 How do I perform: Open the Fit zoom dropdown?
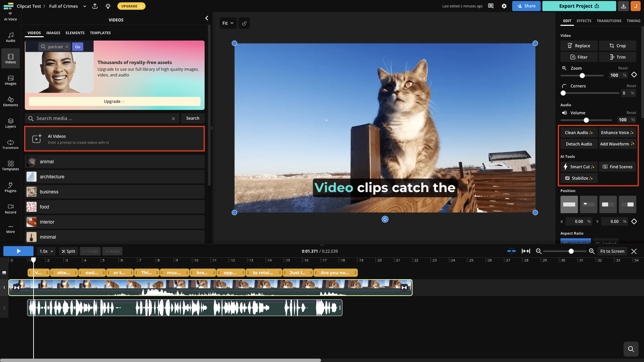pos(228,23)
